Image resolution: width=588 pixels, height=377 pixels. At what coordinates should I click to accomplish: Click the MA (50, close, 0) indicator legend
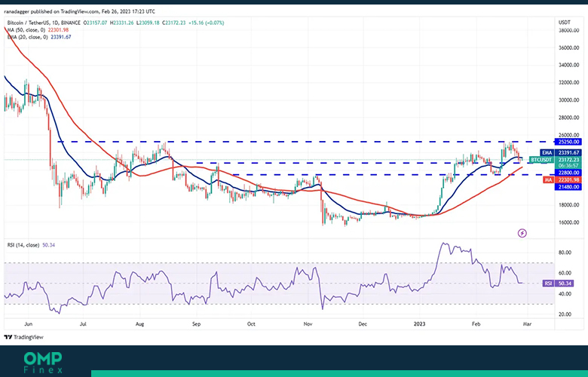pos(38,30)
